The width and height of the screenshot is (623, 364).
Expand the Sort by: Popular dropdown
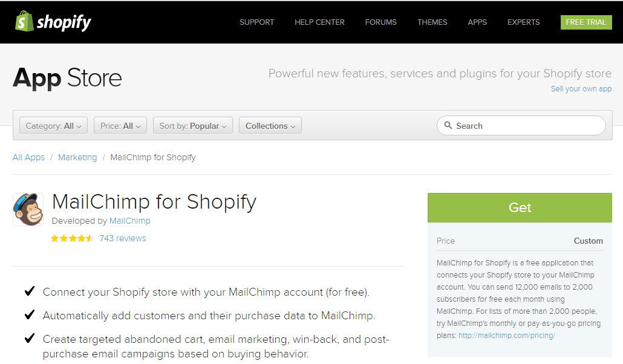coord(193,126)
